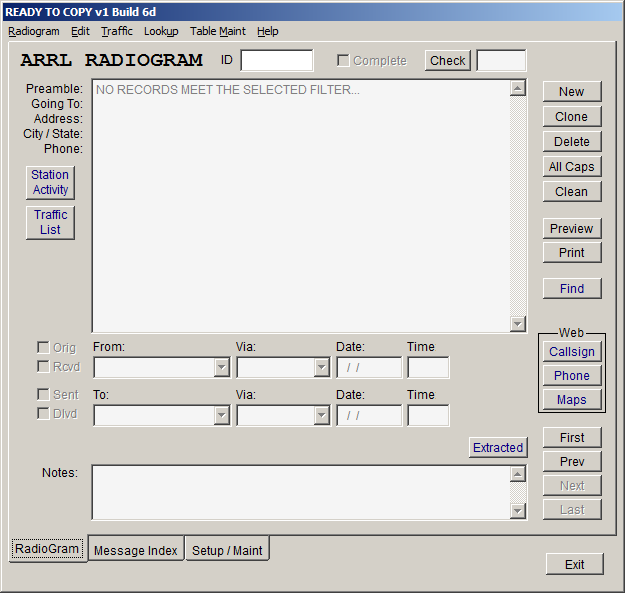The image size is (625, 593).
Task: Click the check count field beside Check
Action: pyautogui.click(x=501, y=61)
